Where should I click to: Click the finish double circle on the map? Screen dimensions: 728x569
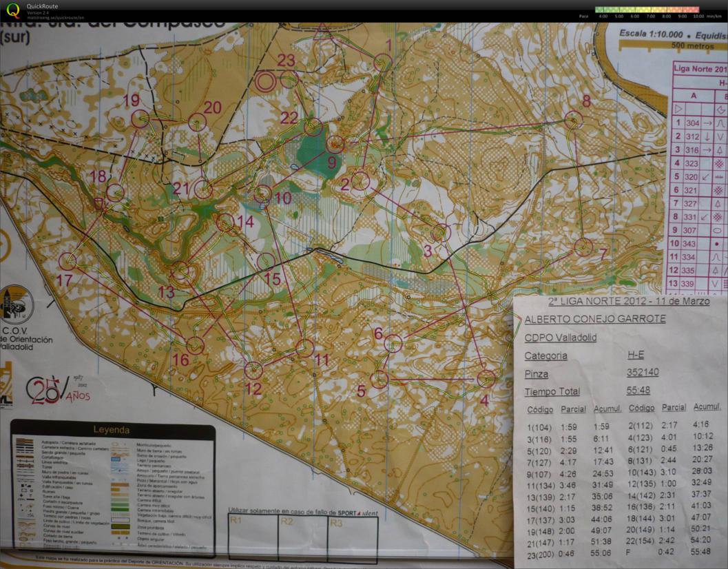pos(266,82)
